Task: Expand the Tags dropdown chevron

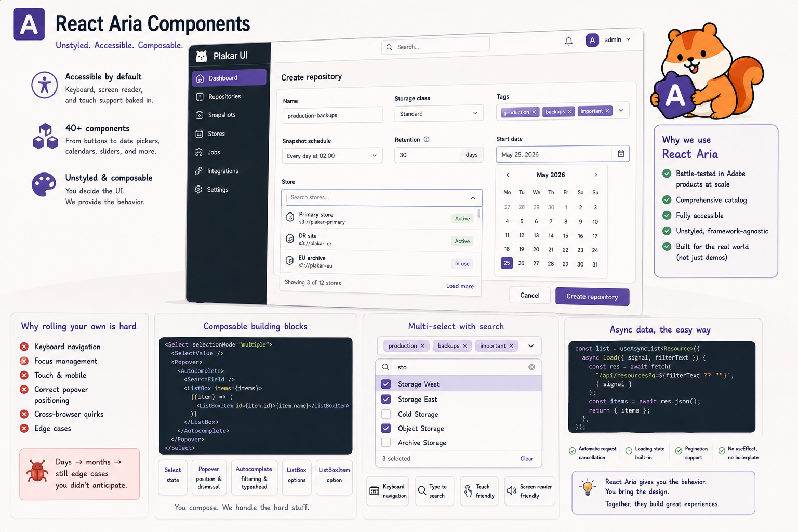Action: pos(621,111)
